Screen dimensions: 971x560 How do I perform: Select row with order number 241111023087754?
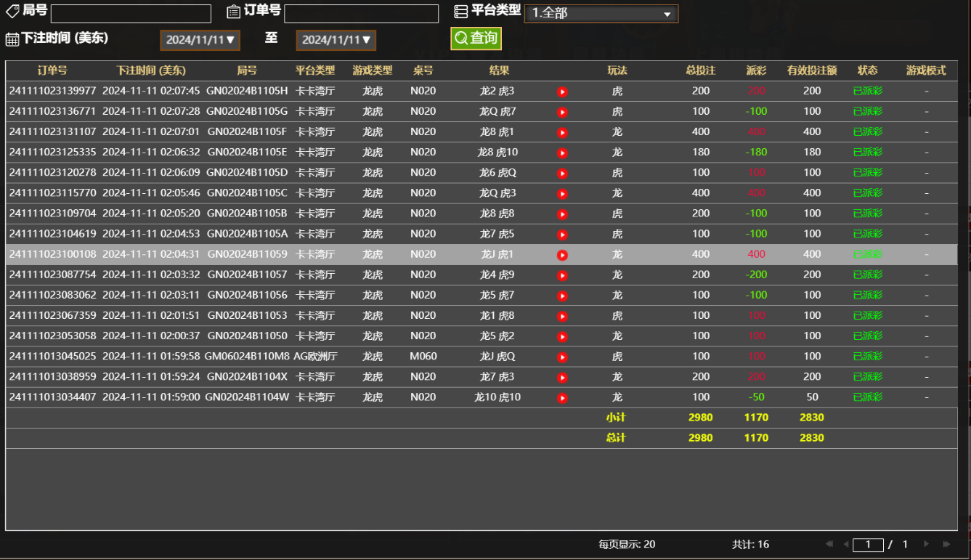pos(52,275)
